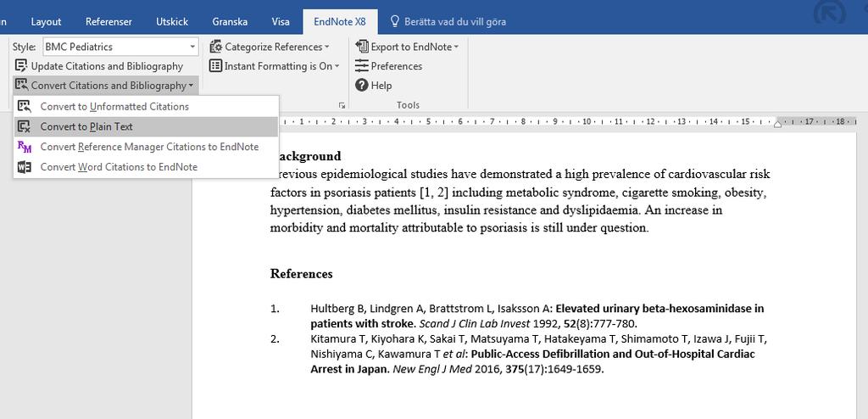
Task: Click the lightbulb Tell Me icon
Action: point(395,21)
